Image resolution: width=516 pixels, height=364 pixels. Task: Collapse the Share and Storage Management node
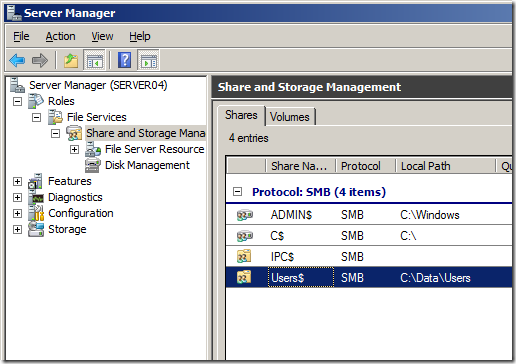(x=55, y=133)
